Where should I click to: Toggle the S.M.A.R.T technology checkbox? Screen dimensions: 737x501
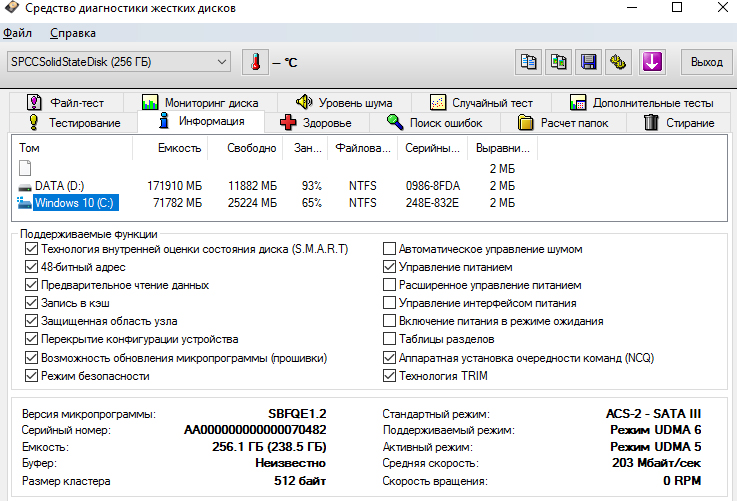31,249
